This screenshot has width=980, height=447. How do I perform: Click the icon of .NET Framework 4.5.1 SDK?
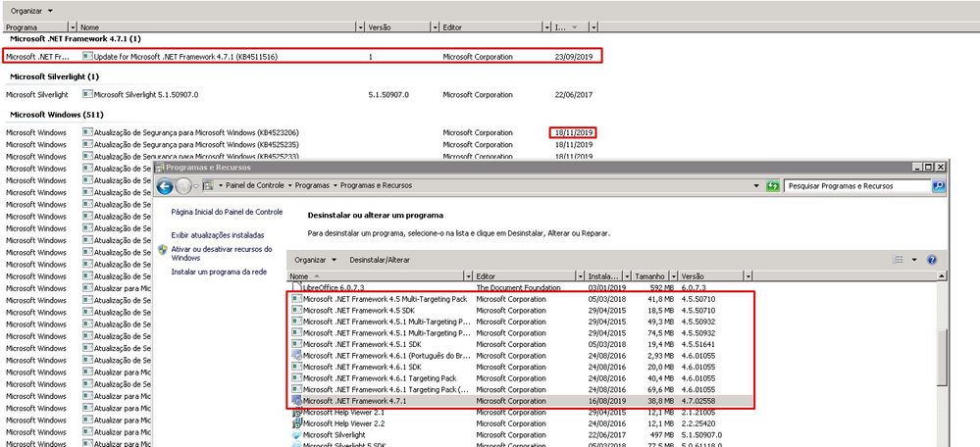pyautogui.click(x=297, y=344)
